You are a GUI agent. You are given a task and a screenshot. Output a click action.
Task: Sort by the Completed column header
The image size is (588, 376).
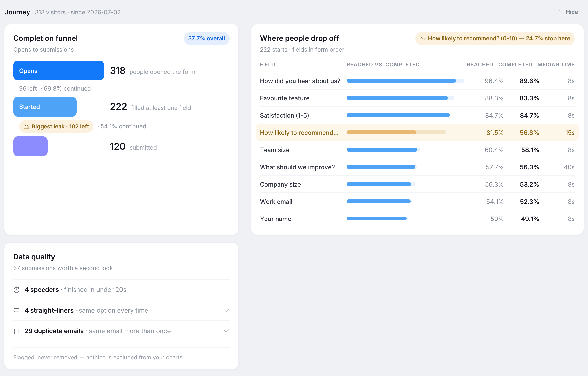pyautogui.click(x=515, y=65)
